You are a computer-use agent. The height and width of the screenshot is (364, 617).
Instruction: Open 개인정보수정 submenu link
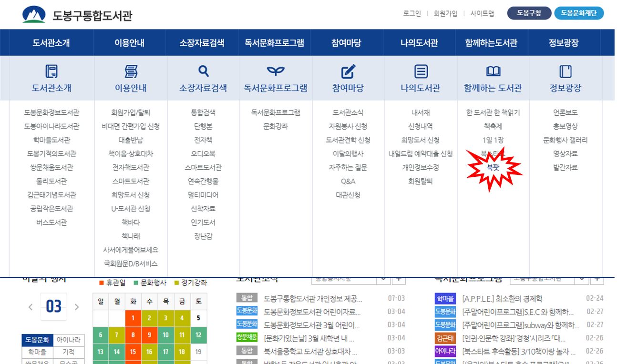tap(421, 168)
